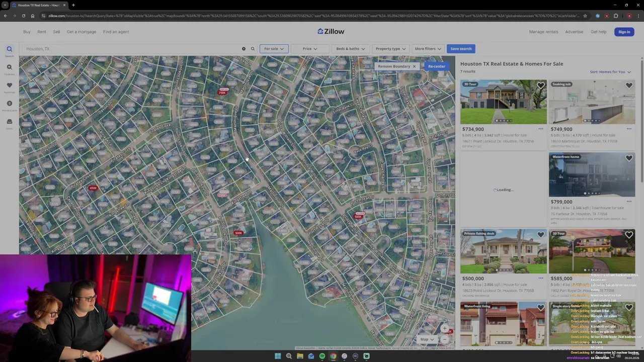Expand the Property type dropdown

[390, 49]
